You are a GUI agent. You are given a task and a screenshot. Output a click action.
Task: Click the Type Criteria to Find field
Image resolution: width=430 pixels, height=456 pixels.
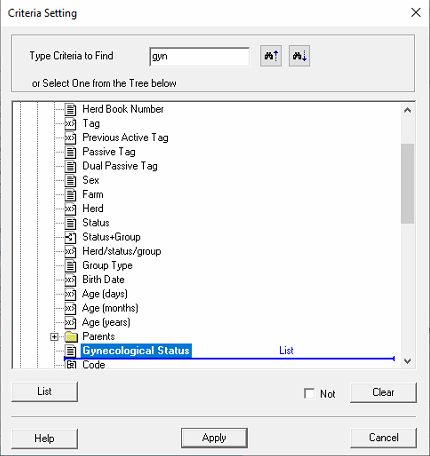[x=199, y=56]
